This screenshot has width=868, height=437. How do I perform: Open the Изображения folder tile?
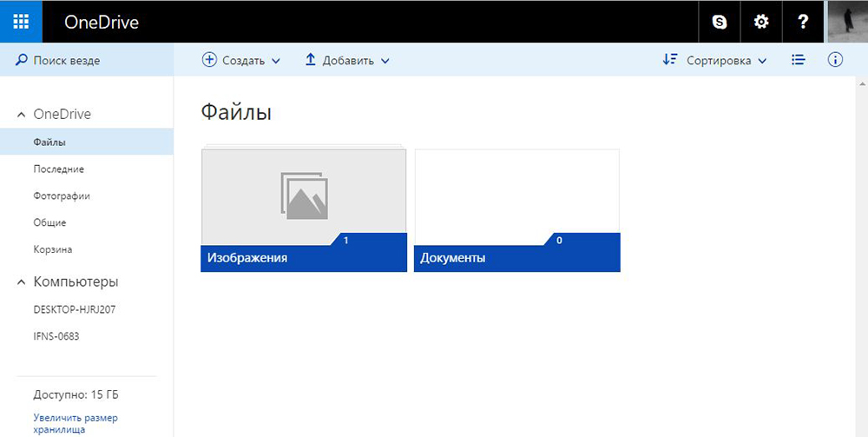[304, 210]
